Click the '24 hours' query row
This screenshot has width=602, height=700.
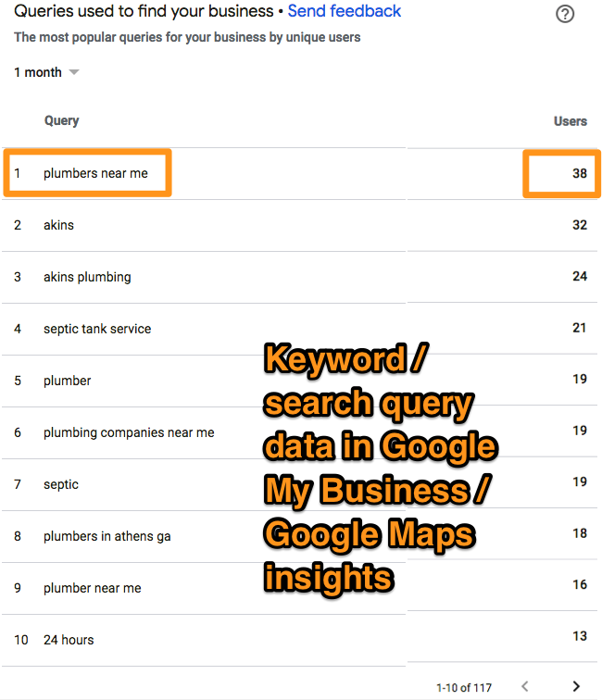69,640
